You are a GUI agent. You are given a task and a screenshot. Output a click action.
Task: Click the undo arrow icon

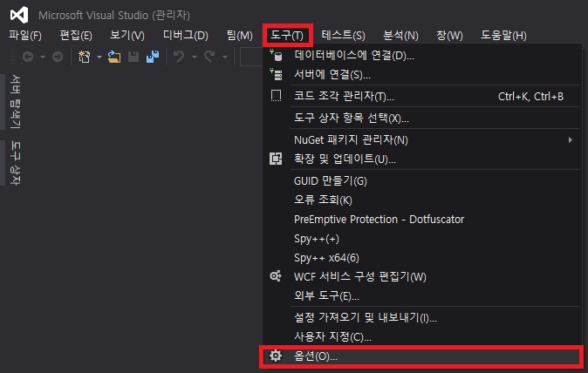click(x=179, y=57)
